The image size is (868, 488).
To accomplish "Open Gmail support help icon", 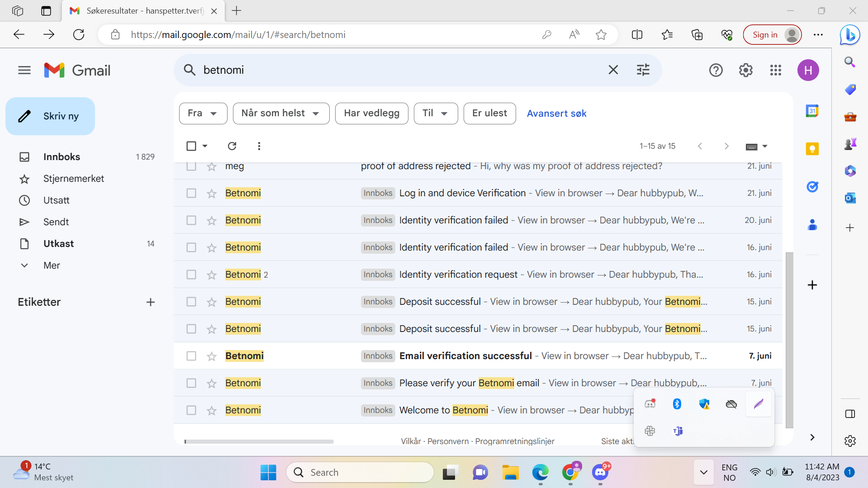I will (716, 70).
